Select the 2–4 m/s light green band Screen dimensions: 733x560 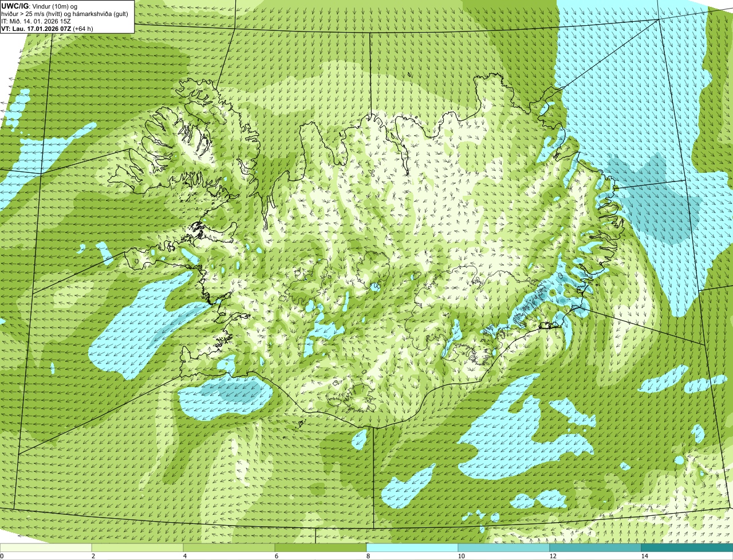(137, 548)
